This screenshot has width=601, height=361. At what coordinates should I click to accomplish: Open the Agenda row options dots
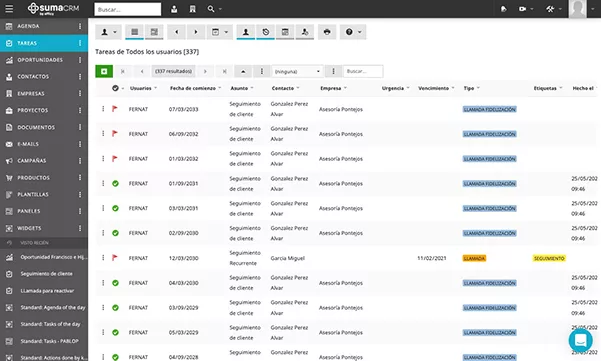(80, 26)
